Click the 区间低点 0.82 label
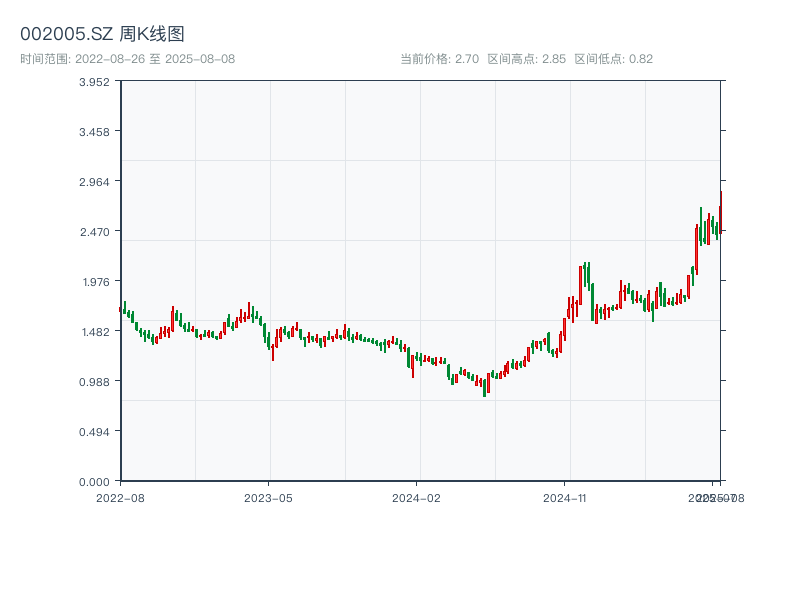The width and height of the screenshot is (800, 600). 613,59
